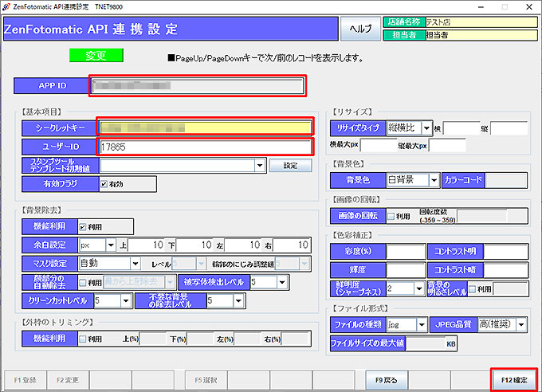Screen dimensions: 542x392
Task: Open the 余白設定 px unit dropdown
Action: click(x=111, y=245)
